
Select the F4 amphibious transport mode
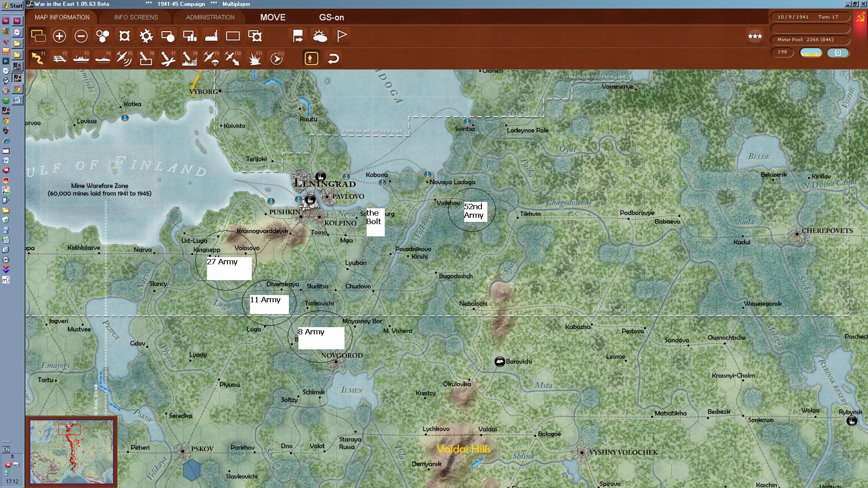click(103, 58)
